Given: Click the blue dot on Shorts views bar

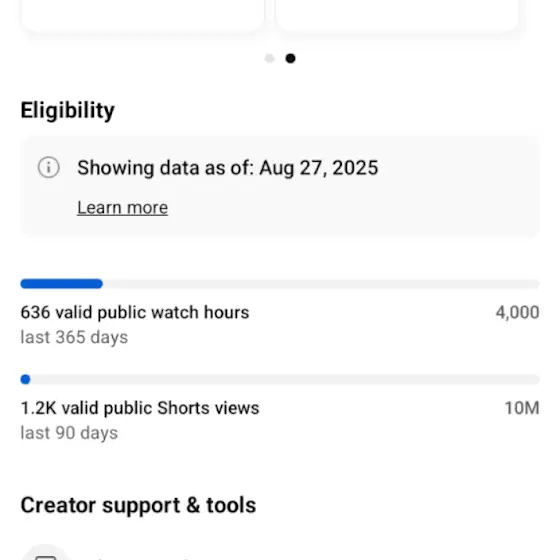Looking at the screenshot, I should point(25,379).
